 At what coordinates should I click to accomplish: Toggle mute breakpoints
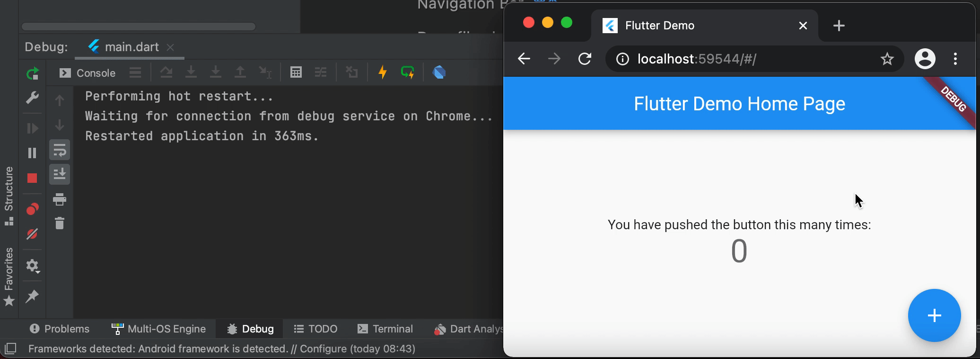click(x=32, y=234)
